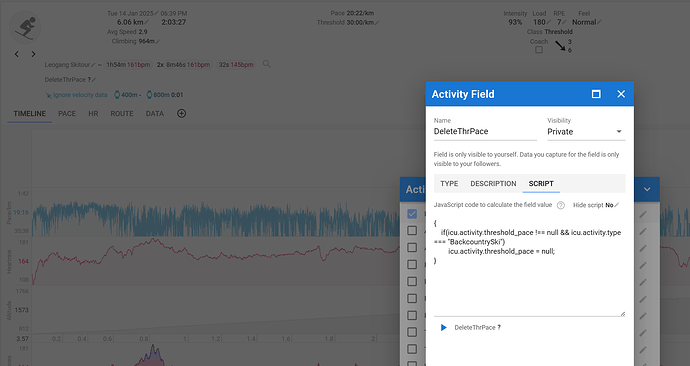This screenshot has width=690, height=366.
Task: Go to previous activity with left arrow
Action: tap(17, 54)
